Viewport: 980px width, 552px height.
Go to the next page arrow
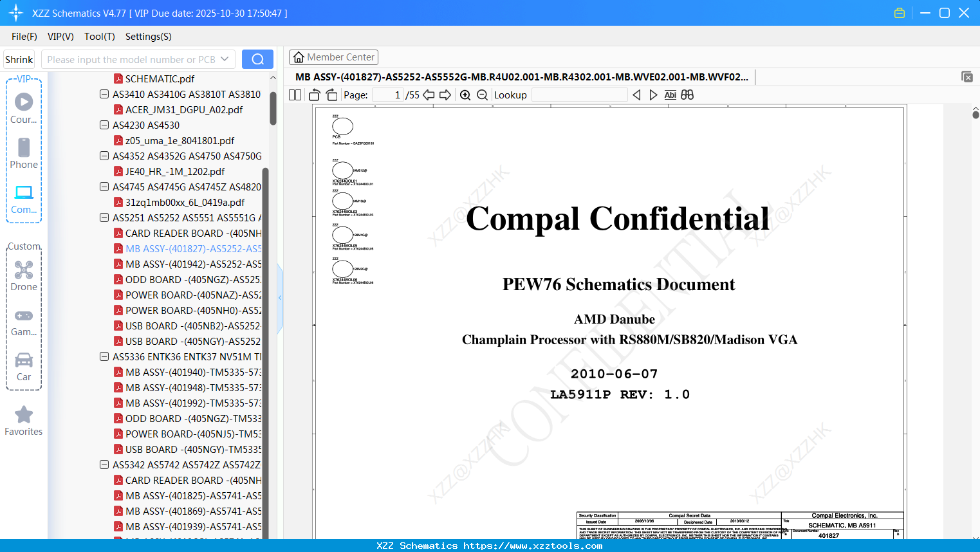coord(445,95)
